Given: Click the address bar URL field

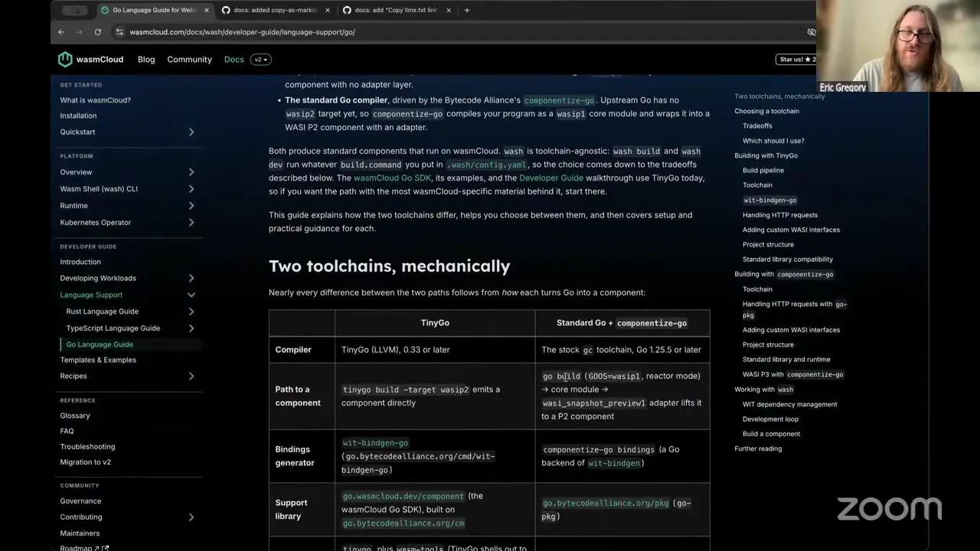Looking at the screenshot, I should click(459, 32).
